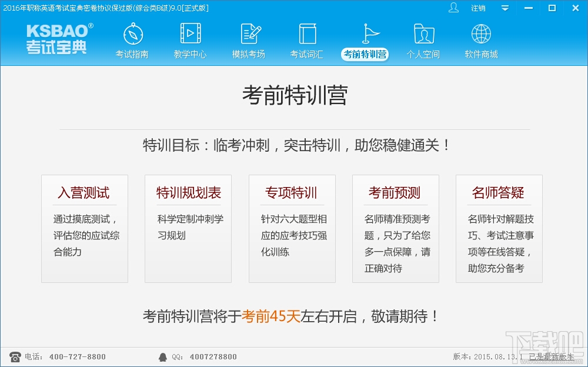
Task: Click the QQ number 4007278800
Action: [x=213, y=357]
